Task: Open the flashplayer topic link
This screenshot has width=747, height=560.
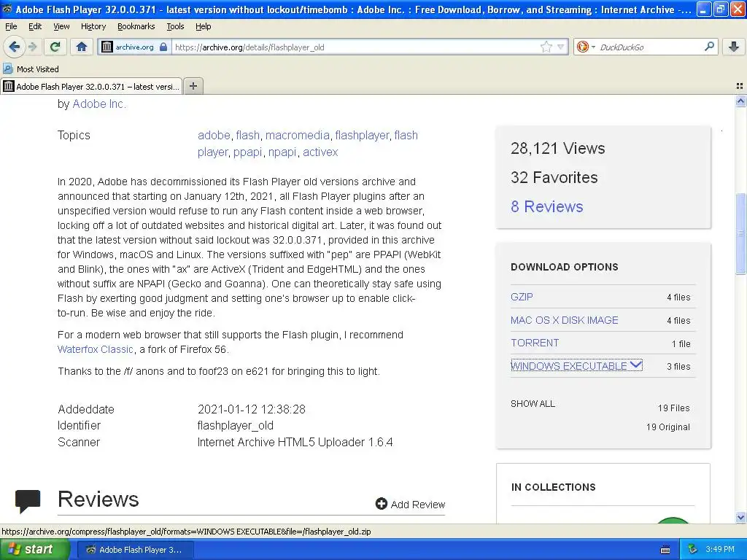Action: (362, 135)
